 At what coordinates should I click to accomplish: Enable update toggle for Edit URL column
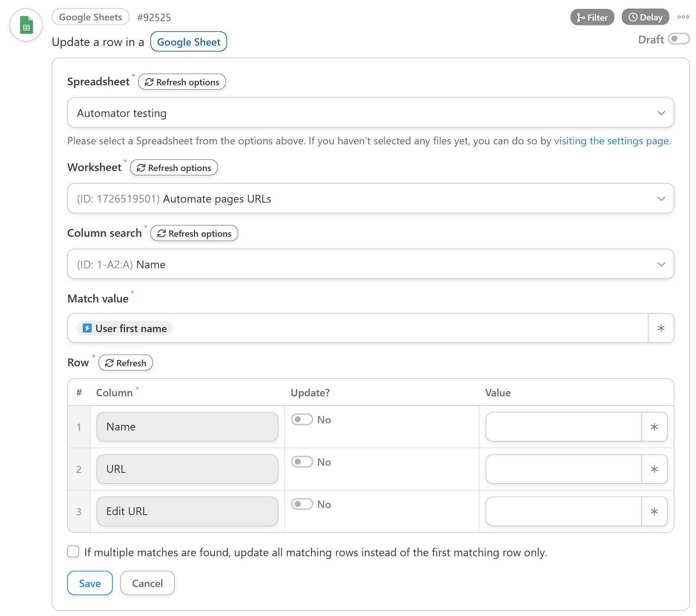click(x=302, y=504)
